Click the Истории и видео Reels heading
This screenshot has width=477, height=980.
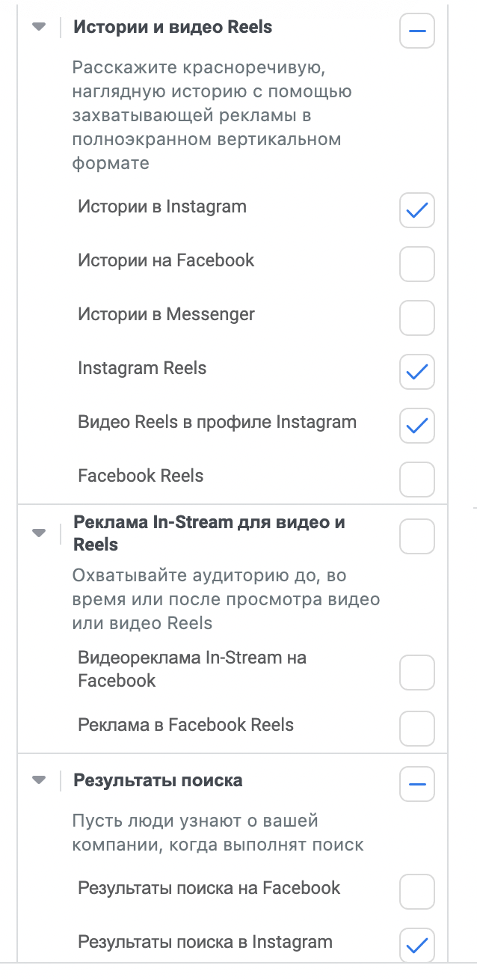pyautogui.click(x=173, y=28)
